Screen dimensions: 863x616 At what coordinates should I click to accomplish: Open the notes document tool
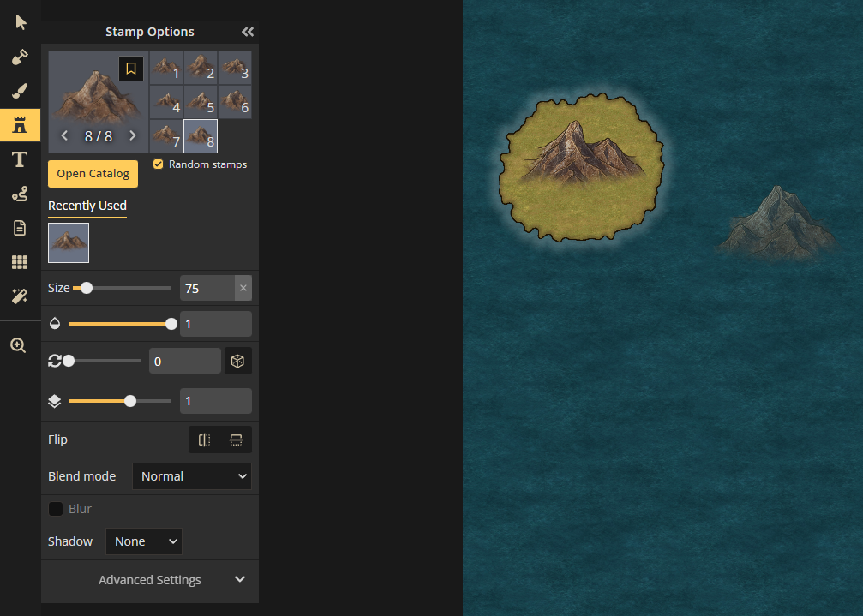pyautogui.click(x=20, y=228)
